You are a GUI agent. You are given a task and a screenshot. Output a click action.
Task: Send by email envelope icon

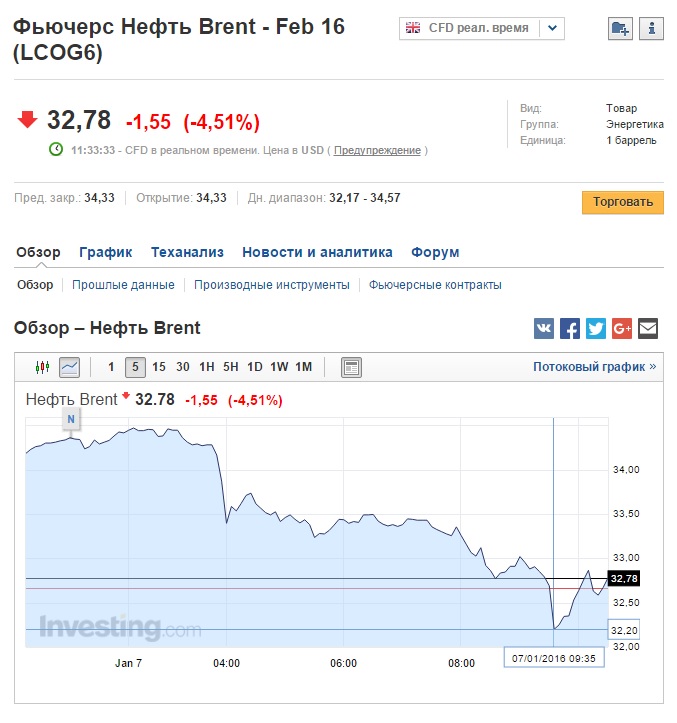648,328
